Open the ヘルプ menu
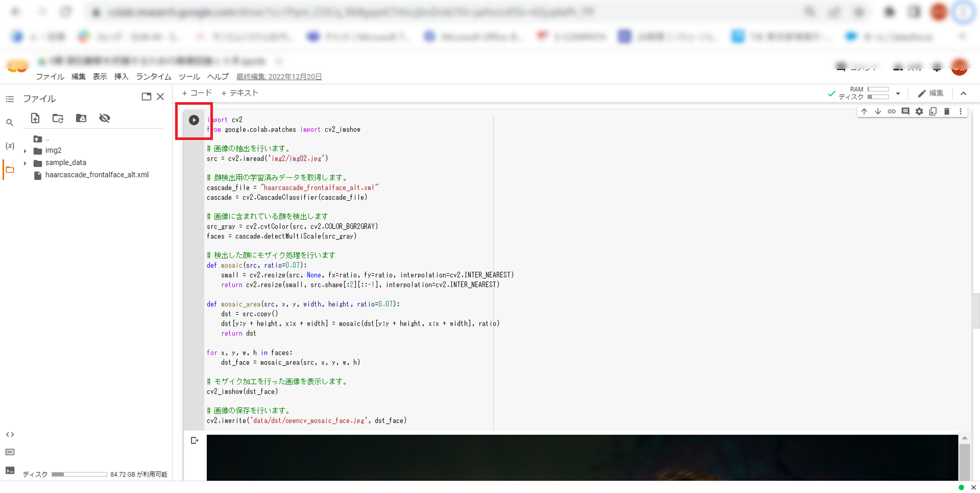 coord(218,76)
